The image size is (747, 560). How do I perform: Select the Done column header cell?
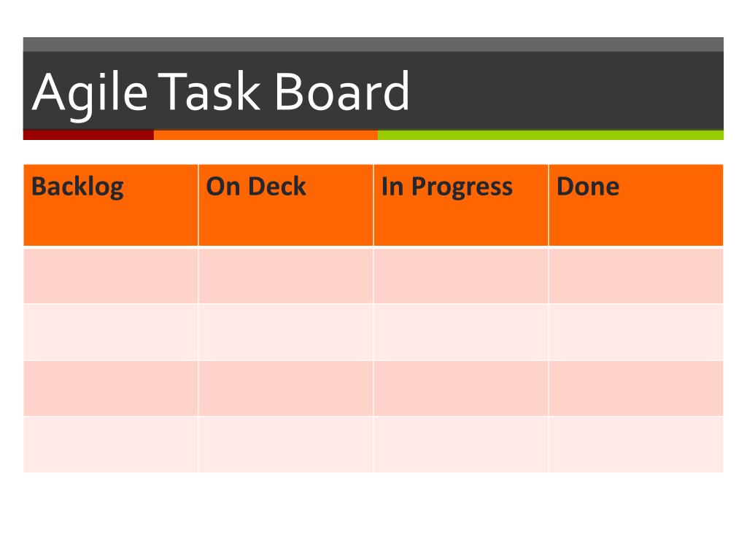point(636,205)
